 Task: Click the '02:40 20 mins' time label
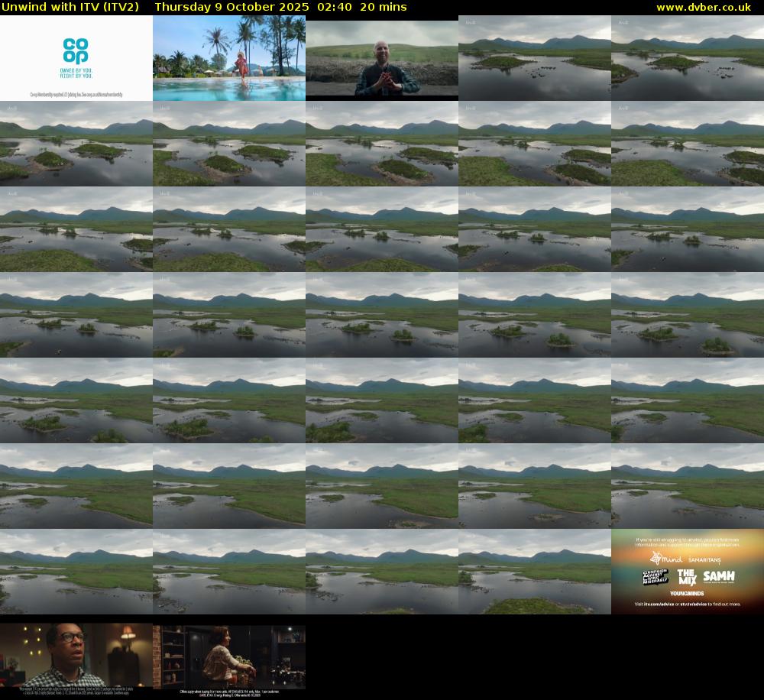(x=361, y=7)
